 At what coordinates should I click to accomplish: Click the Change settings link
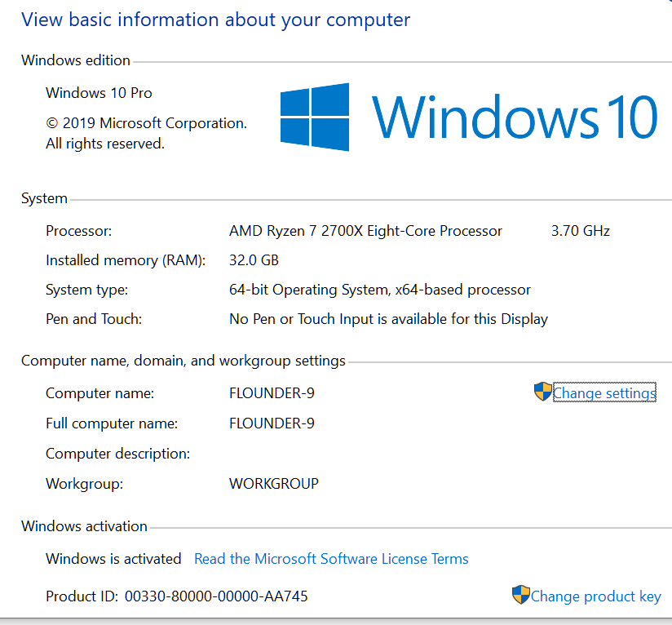(604, 392)
